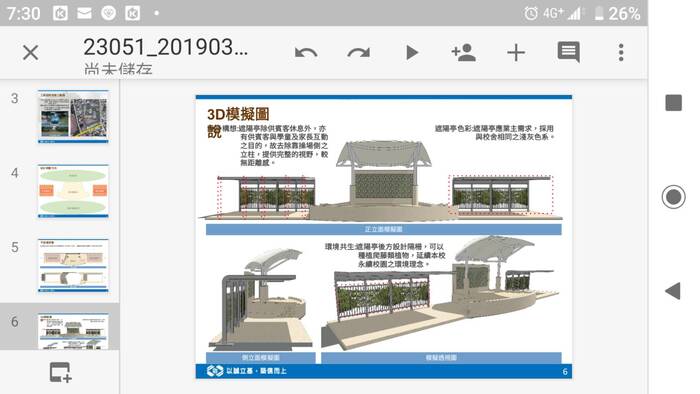This screenshot has width=700, height=394.
Task: Tap the file name 23051_201903…
Action: [166, 47]
